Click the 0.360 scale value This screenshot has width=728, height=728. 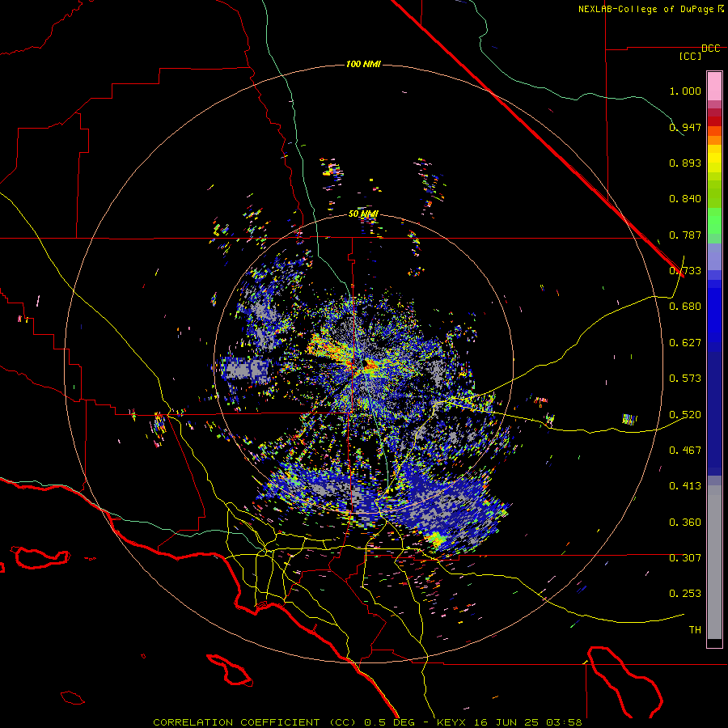[685, 523]
